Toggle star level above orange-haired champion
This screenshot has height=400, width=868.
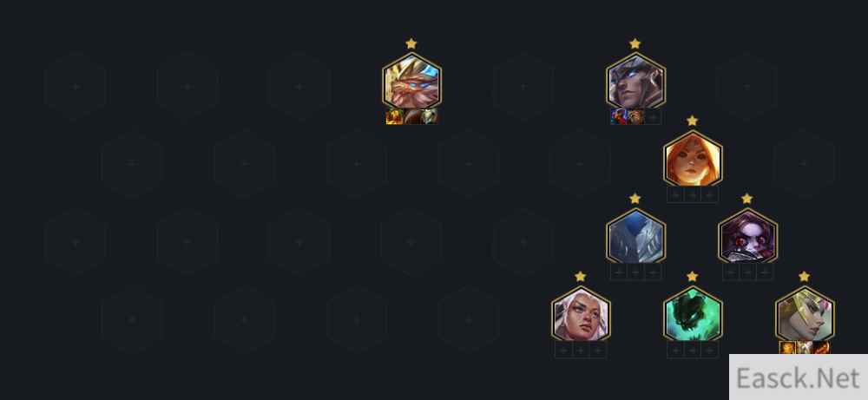coord(692,121)
